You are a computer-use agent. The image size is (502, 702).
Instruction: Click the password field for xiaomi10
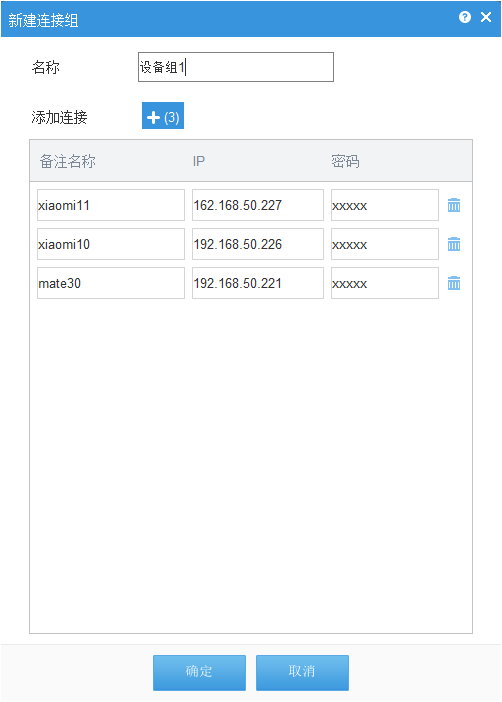coord(385,244)
